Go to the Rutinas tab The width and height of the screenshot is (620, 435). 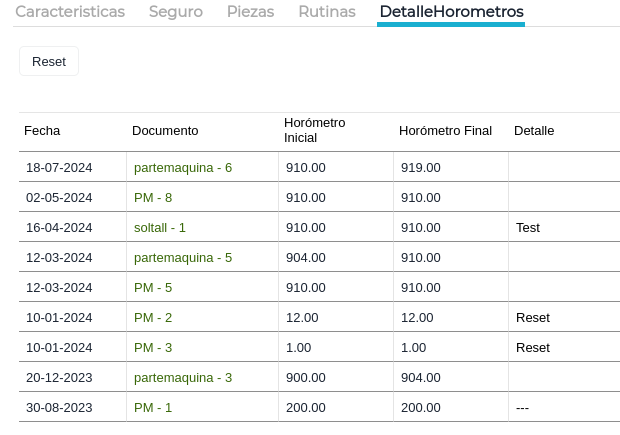click(x=327, y=12)
